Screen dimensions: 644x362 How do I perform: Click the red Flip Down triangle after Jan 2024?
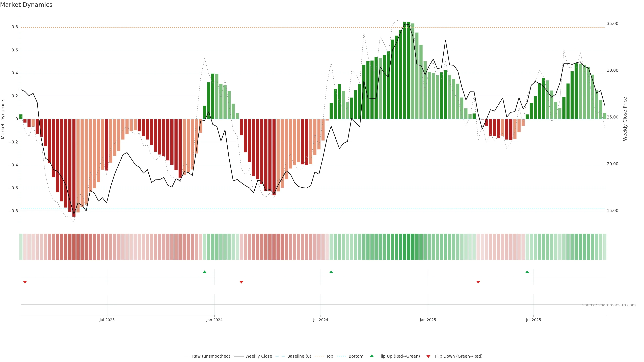tap(241, 282)
